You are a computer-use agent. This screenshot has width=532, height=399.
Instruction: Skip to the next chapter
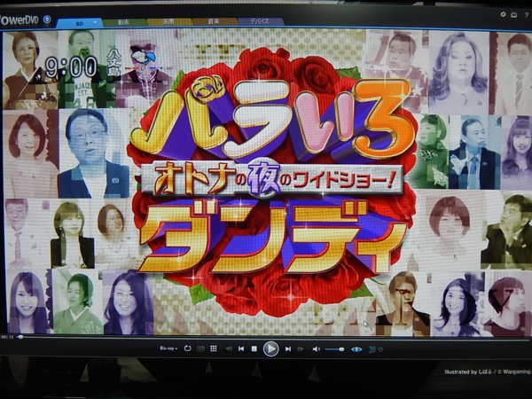[x=287, y=348]
